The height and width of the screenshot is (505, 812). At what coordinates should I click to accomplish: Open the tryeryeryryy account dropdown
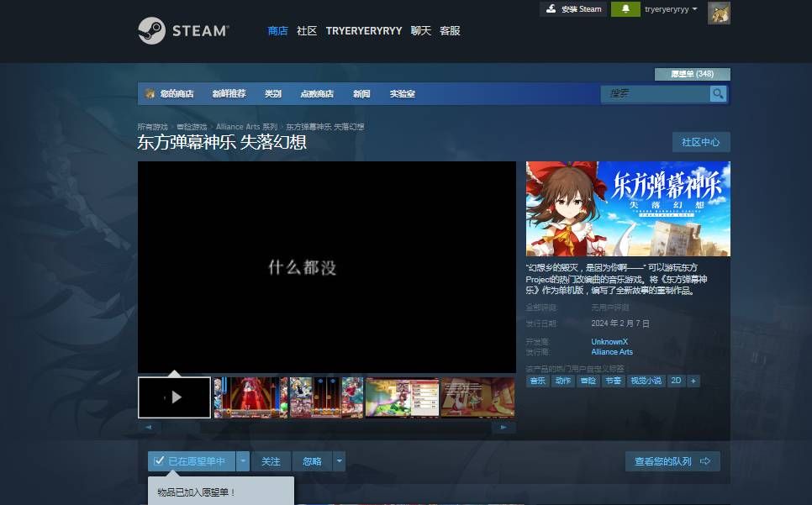click(669, 8)
